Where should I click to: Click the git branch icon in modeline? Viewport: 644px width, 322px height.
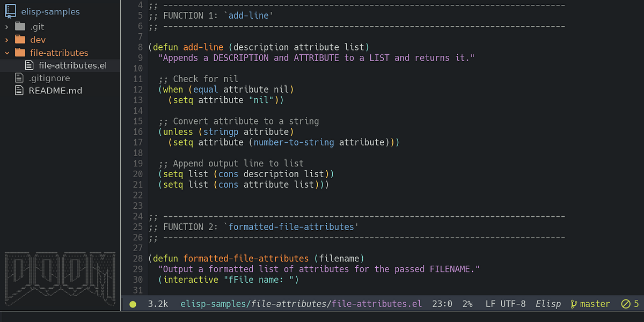click(574, 304)
